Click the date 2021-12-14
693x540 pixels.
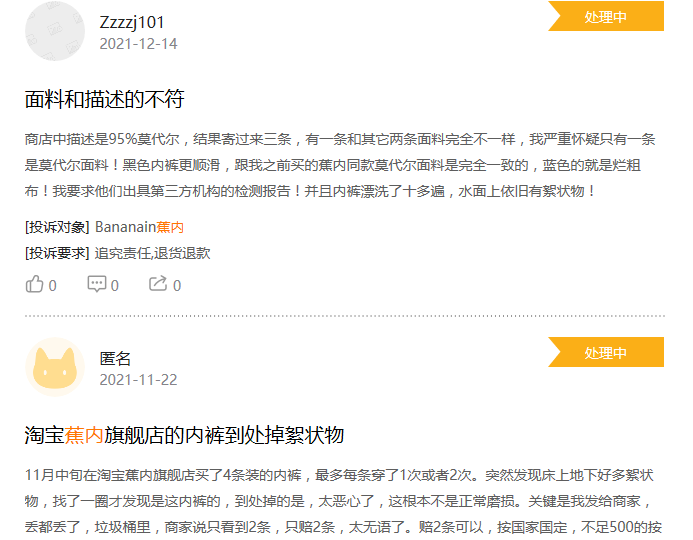point(138,44)
